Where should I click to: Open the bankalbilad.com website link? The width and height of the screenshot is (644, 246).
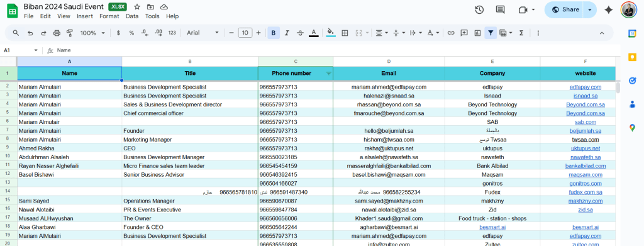click(x=586, y=166)
